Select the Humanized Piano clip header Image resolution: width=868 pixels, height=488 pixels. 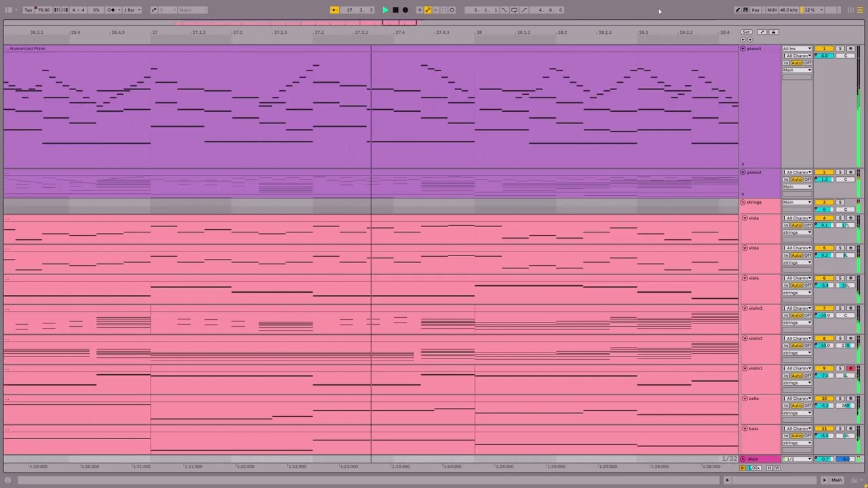(371, 48)
